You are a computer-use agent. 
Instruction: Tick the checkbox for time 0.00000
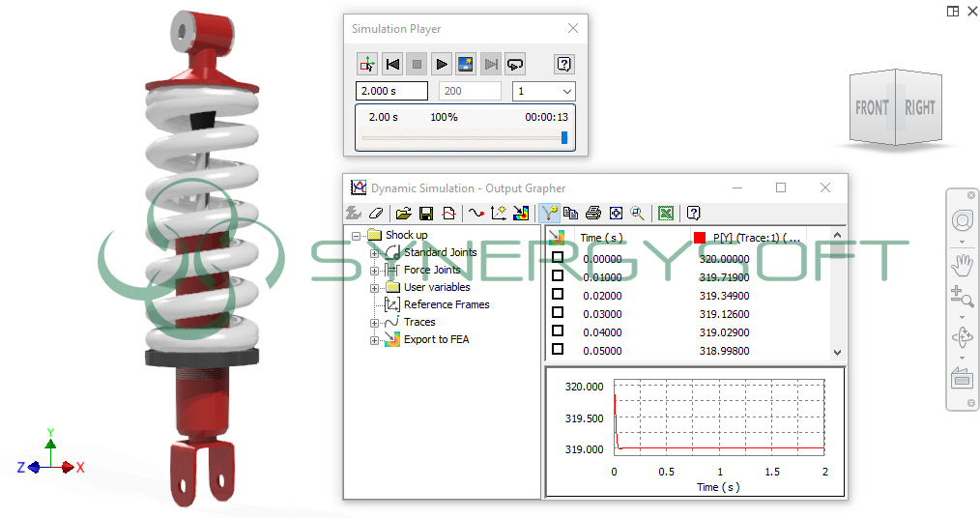coord(558,257)
